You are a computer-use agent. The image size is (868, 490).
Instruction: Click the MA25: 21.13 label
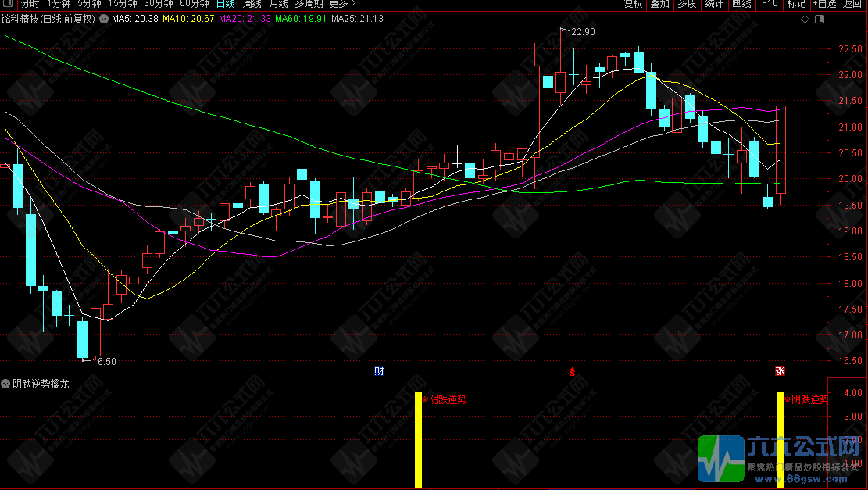click(x=358, y=19)
